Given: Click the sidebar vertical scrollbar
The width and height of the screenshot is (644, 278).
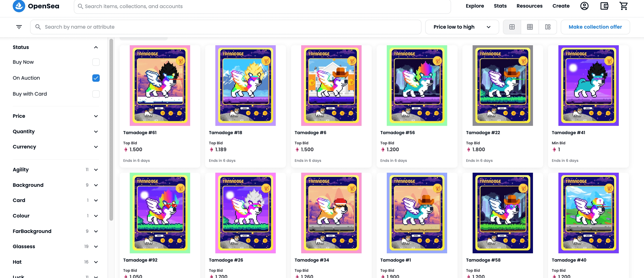Looking at the screenshot, I should click(111, 130).
